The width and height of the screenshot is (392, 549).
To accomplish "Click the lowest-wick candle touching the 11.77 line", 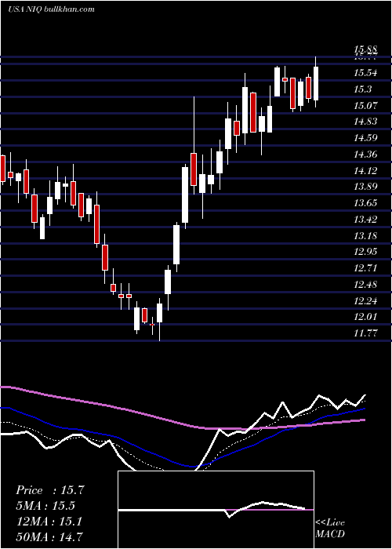I will (160, 313).
